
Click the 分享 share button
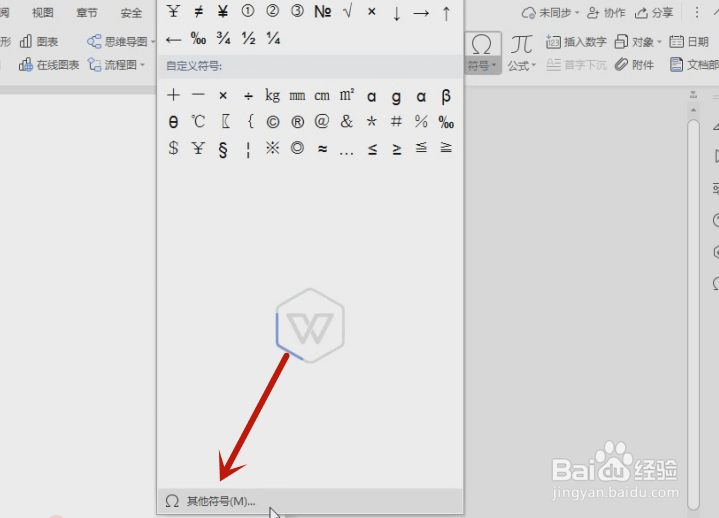tap(654, 13)
